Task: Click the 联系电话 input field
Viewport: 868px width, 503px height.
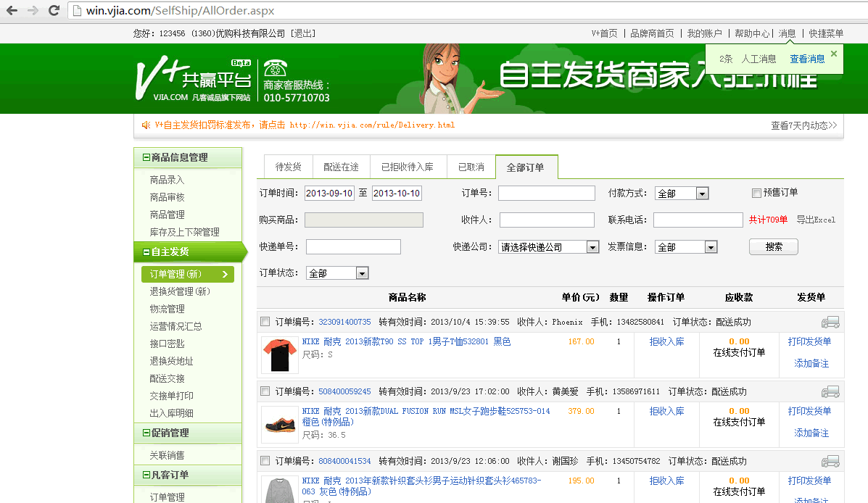Action: (698, 220)
